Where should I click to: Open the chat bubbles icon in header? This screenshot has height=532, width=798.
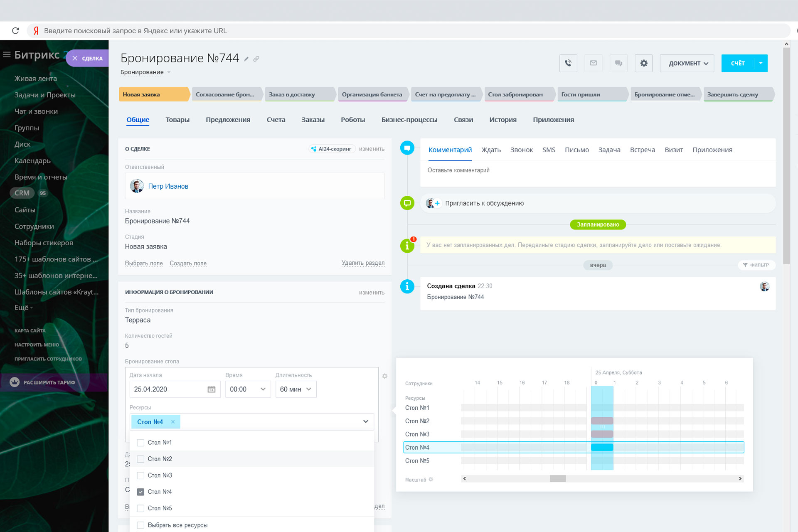[x=618, y=63]
